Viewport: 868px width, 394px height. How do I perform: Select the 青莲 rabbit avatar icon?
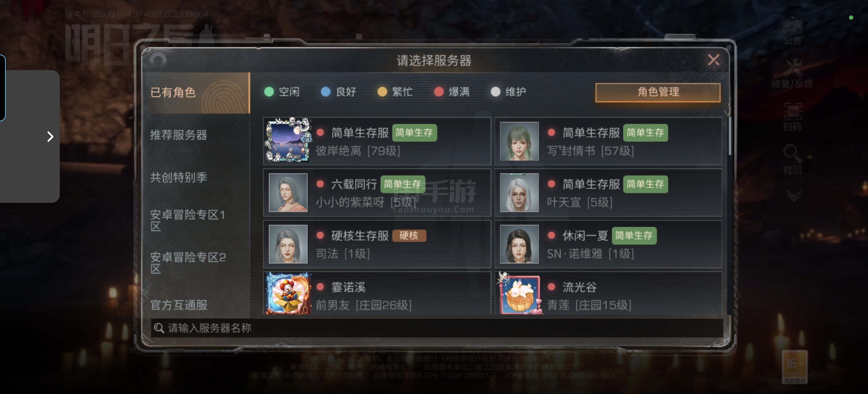tap(520, 294)
